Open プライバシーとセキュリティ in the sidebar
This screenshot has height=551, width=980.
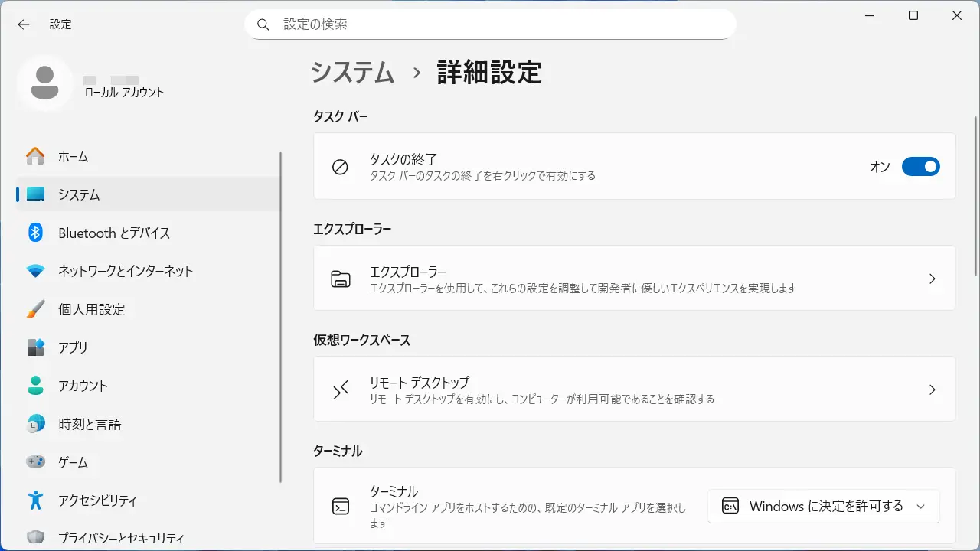[121, 538]
